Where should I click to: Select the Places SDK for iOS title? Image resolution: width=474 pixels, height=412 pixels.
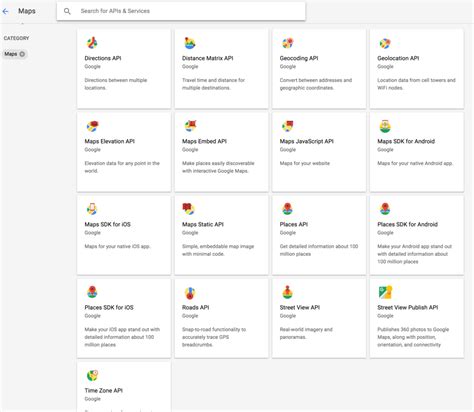109,307
